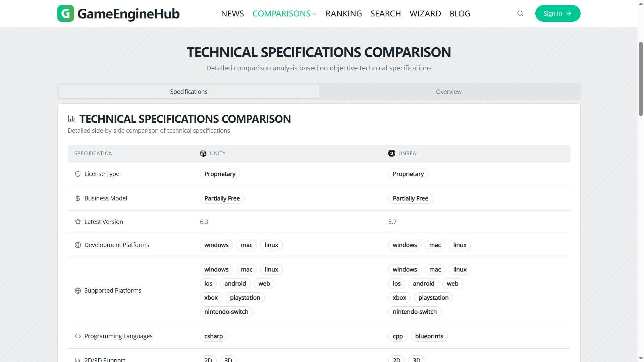Select the csharp language badge
This screenshot has width=644, height=362.
tap(214, 336)
